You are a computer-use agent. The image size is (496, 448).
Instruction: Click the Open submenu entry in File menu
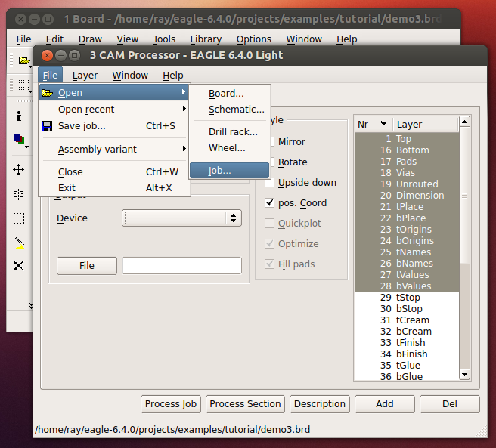(x=114, y=93)
